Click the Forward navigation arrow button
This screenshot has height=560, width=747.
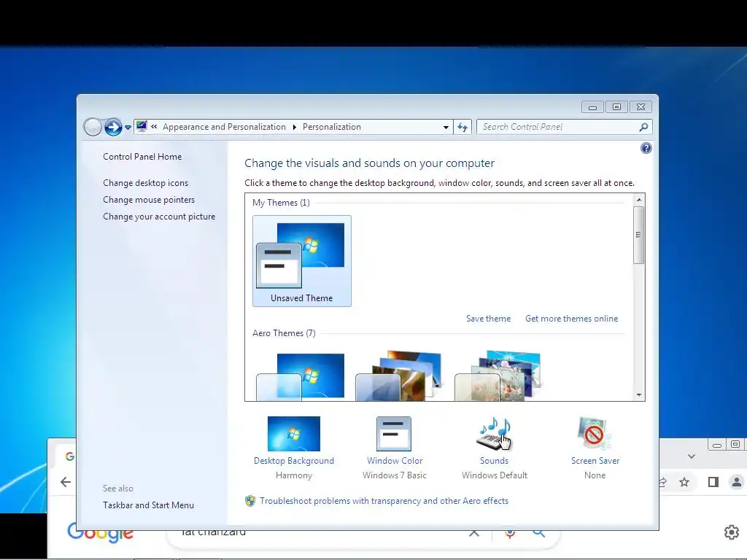pyautogui.click(x=113, y=127)
